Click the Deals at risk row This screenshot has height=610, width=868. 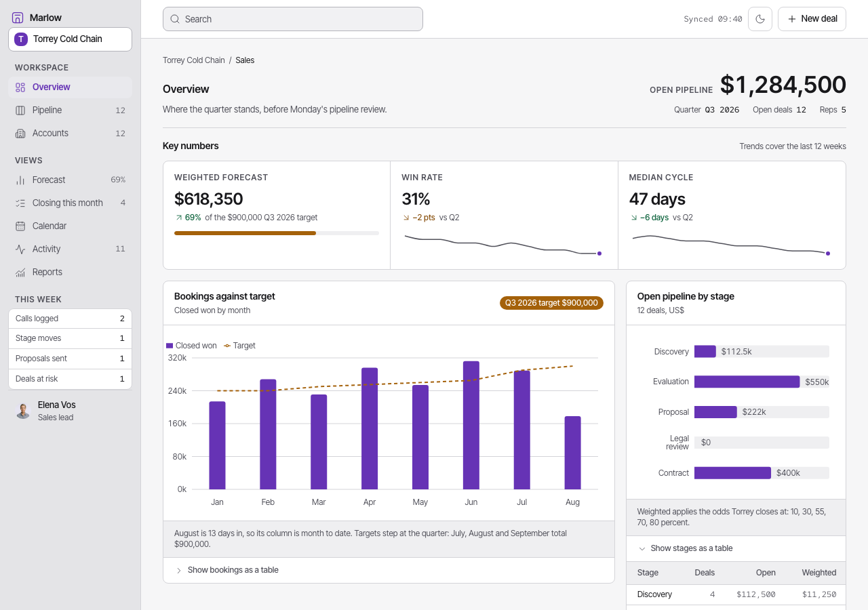click(x=70, y=379)
